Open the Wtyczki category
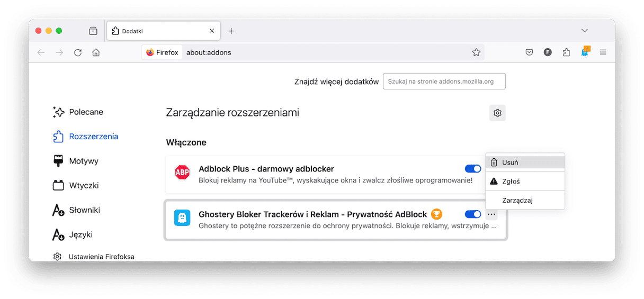644x299 pixels. click(x=76, y=186)
